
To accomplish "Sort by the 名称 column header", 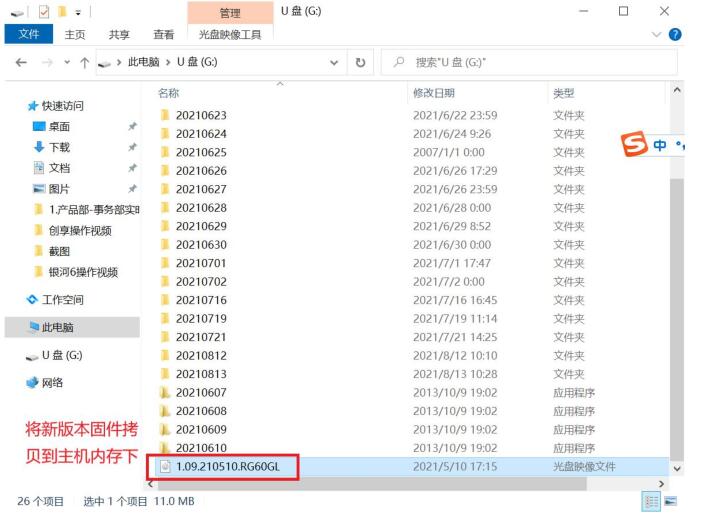I will (168, 93).
